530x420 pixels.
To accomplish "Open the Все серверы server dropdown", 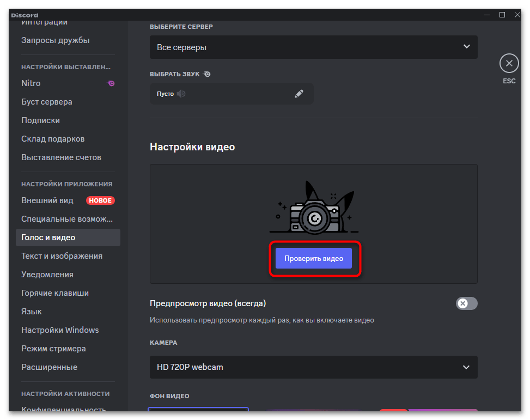I will 313,47.
